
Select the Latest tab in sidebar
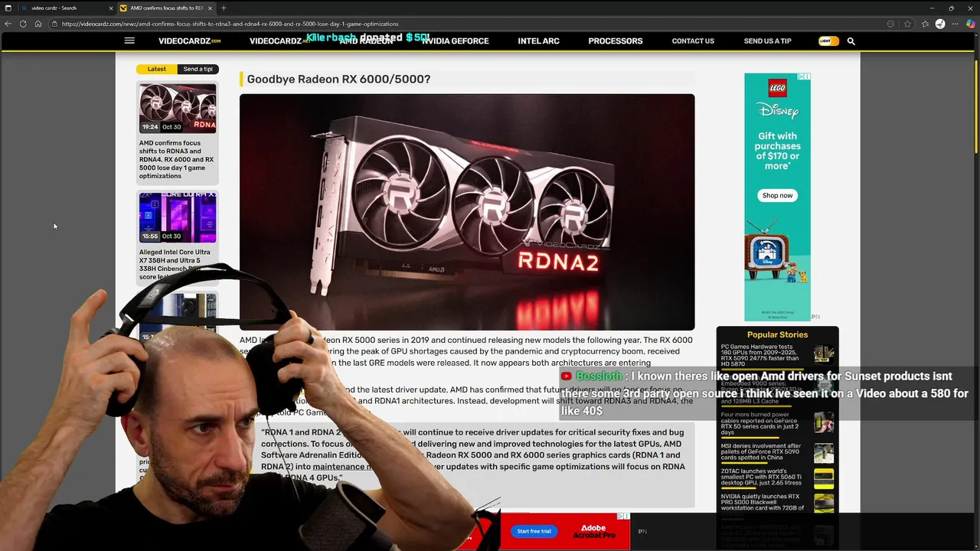(157, 69)
